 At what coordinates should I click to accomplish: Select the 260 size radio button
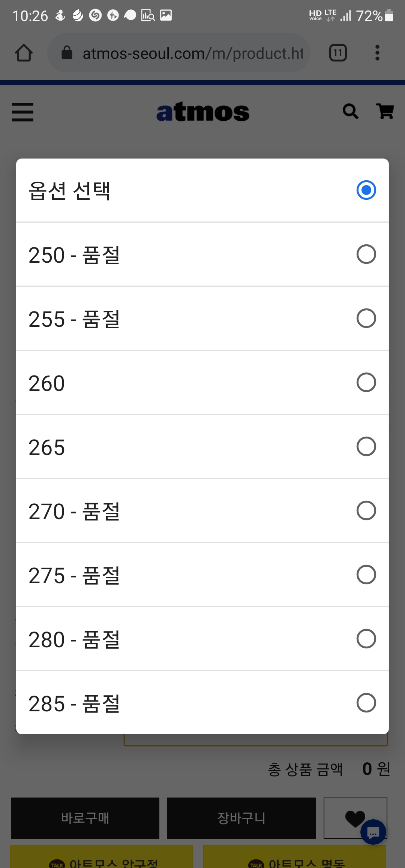(366, 382)
